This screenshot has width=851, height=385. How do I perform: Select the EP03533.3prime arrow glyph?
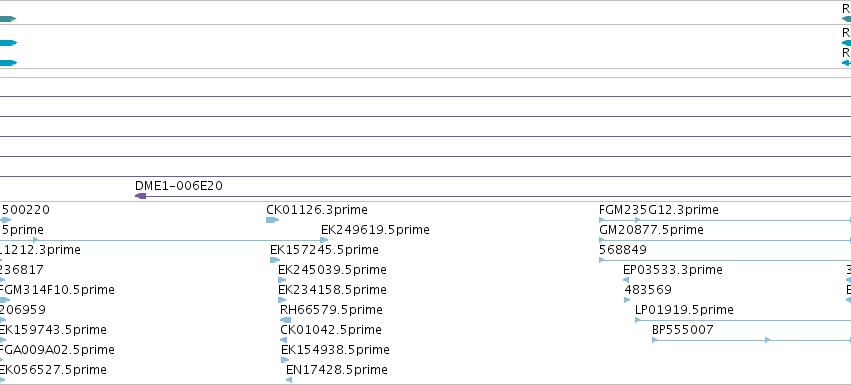[x=626, y=280]
